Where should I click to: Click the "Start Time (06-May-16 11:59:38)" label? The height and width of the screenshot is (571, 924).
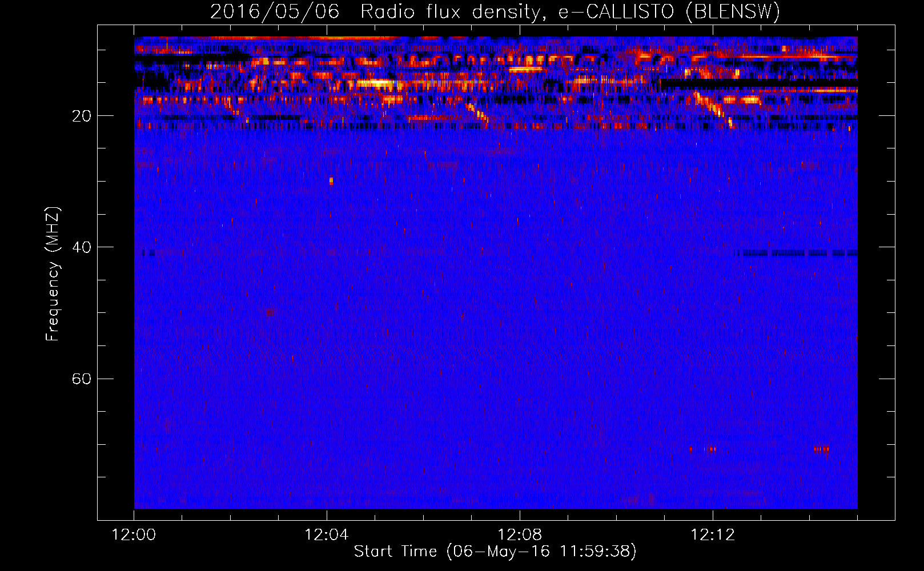495,552
